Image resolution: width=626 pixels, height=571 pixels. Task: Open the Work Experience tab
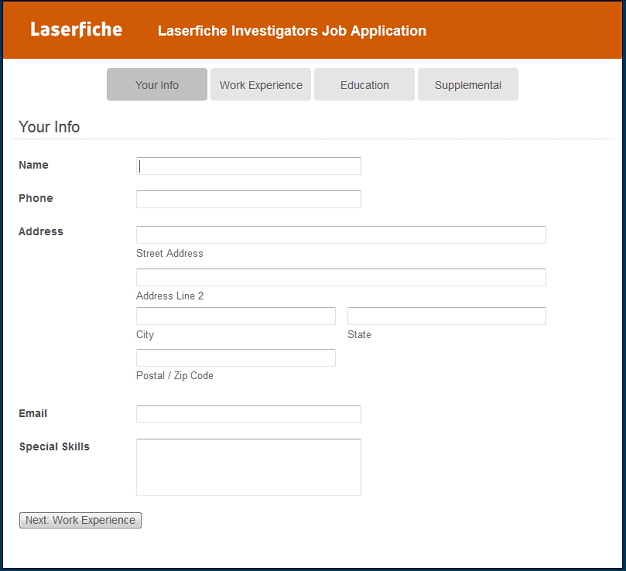[261, 84]
